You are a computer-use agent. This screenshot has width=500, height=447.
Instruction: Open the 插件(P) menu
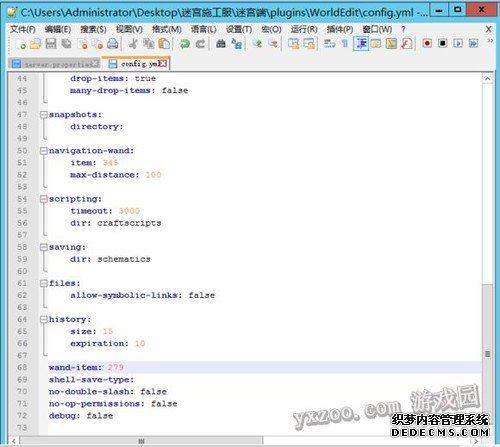340,29
